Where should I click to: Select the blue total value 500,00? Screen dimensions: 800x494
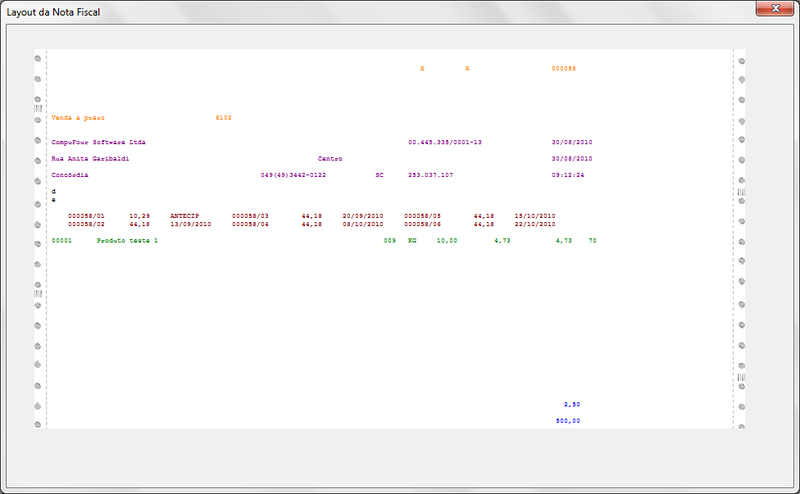568,421
